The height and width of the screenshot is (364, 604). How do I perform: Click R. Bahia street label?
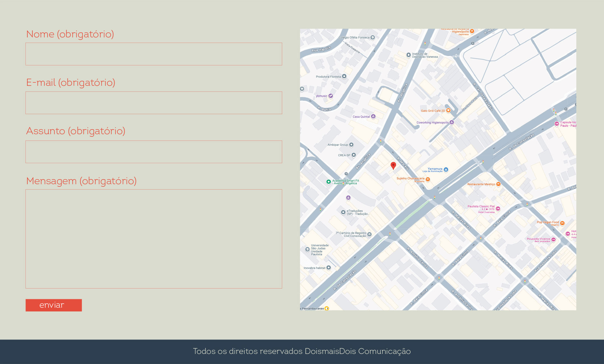coord(324,109)
